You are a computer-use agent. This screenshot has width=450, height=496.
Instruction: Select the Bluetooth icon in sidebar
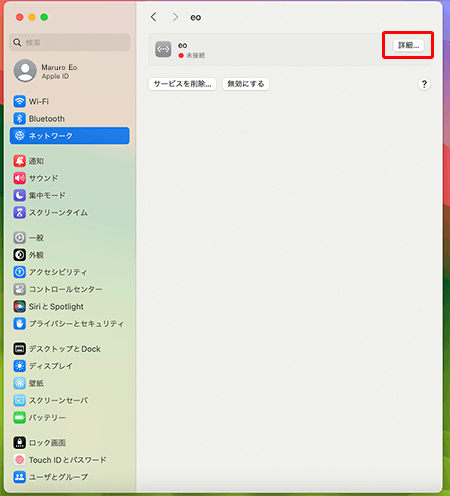(19, 119)
